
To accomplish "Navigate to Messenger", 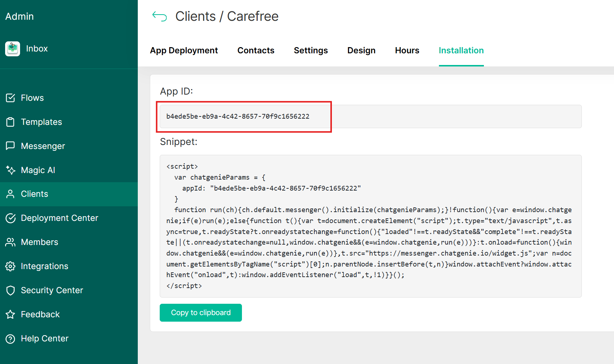I will point(69,146).
